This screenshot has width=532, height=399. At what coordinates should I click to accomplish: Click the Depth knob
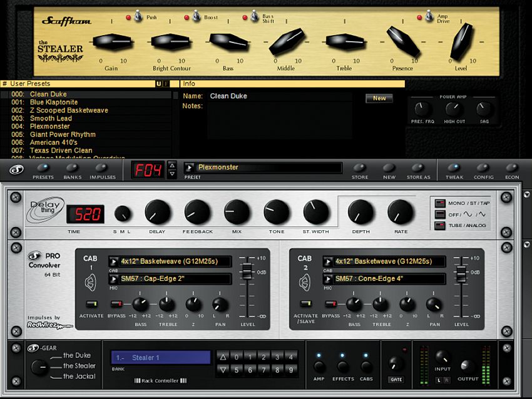pyautogui.click(x=361, y=212)
